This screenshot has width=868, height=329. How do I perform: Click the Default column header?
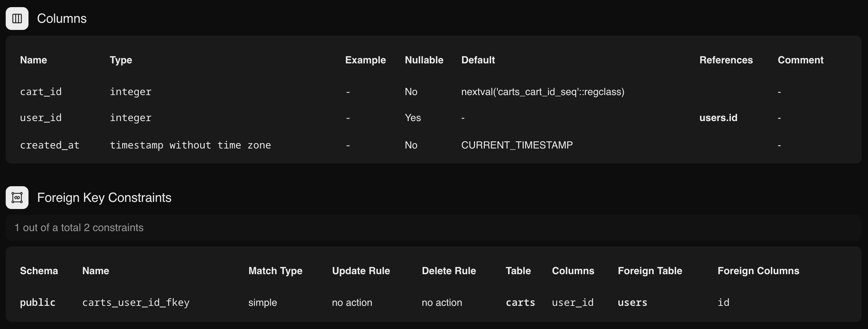tap(478, 60)
